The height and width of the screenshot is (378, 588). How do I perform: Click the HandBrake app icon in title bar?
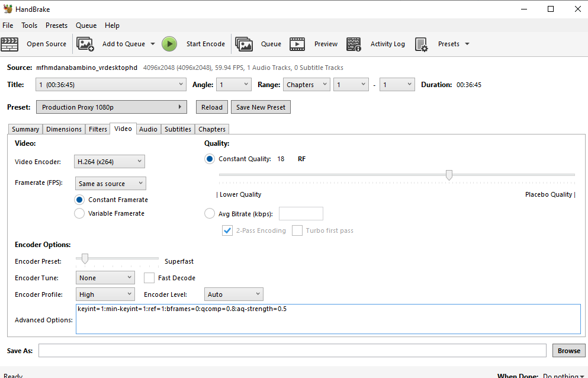click(x=8, y=9)
